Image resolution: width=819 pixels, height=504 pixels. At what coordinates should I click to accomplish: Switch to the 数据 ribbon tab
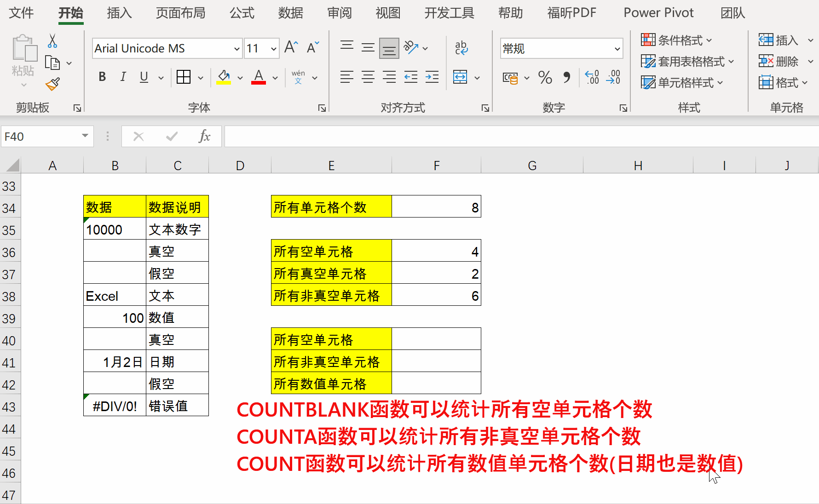291,13
